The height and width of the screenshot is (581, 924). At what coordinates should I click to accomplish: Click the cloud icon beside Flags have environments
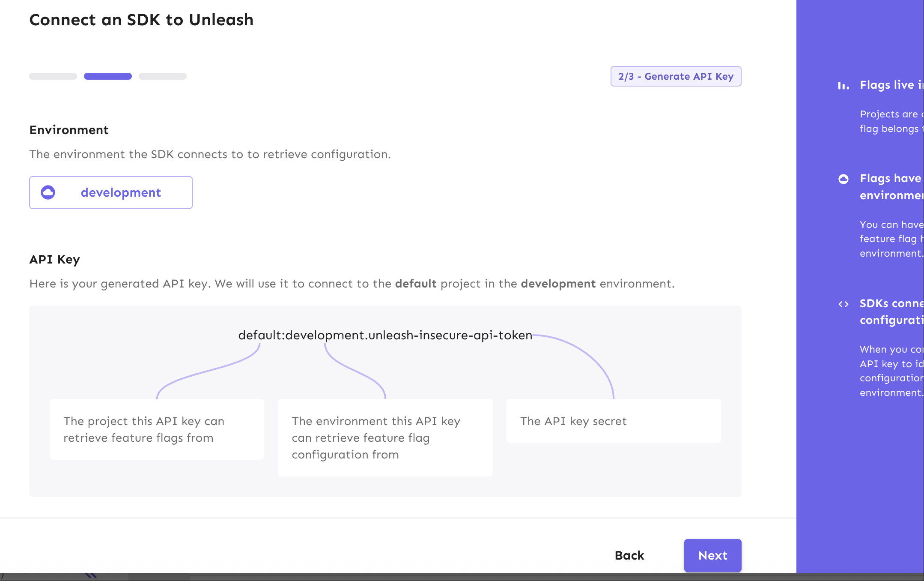844,179
